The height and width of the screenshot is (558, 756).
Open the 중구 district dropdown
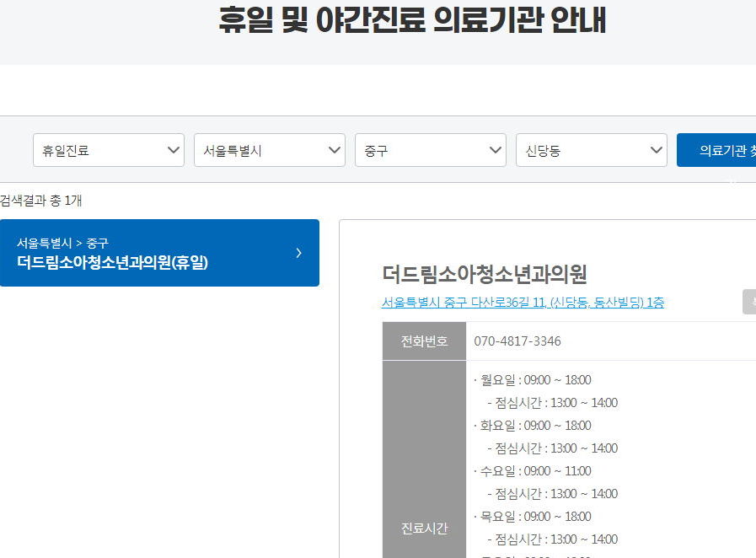click(x=431, y=151)
